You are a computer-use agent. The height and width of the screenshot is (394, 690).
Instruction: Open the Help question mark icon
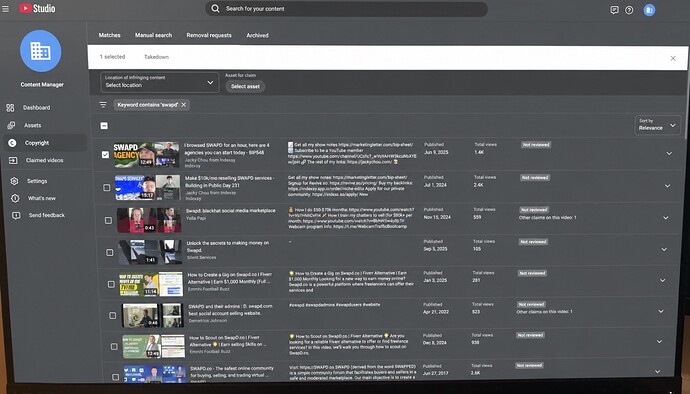click(629, 10)
